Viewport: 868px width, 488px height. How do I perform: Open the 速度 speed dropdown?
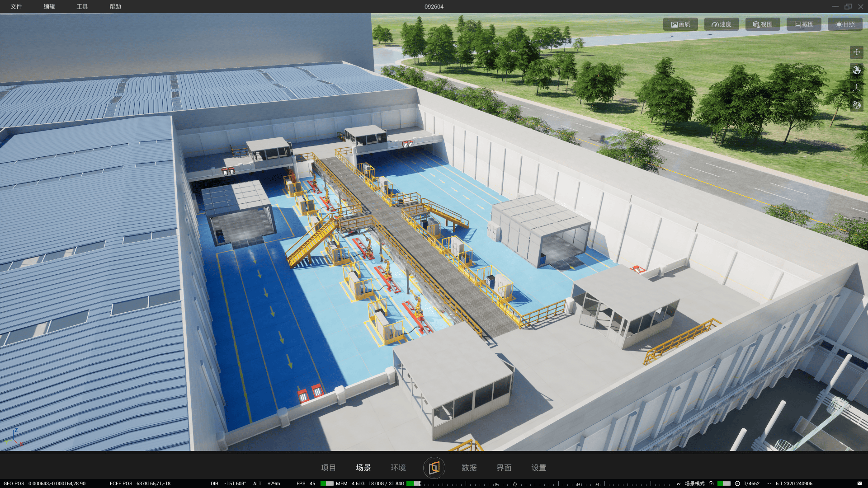(722, 24)
